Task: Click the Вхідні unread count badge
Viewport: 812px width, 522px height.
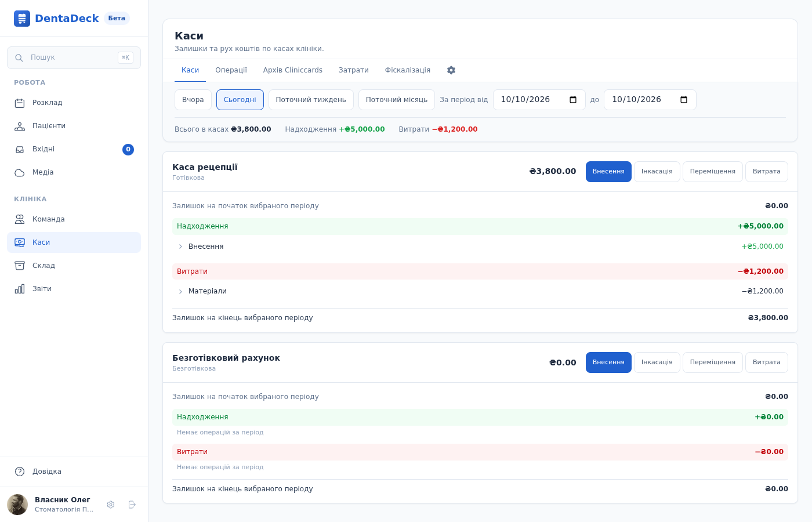Action: click(128, 150)
